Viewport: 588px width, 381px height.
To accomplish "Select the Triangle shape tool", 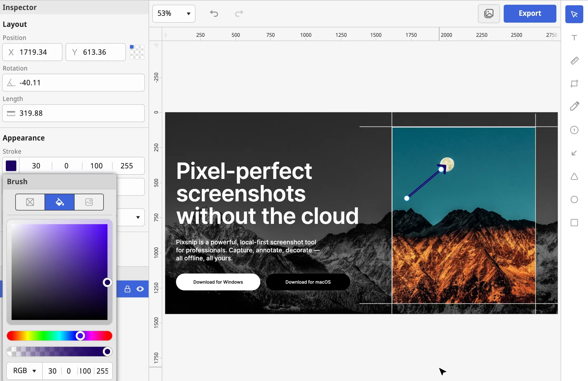I will coord(574,176).
